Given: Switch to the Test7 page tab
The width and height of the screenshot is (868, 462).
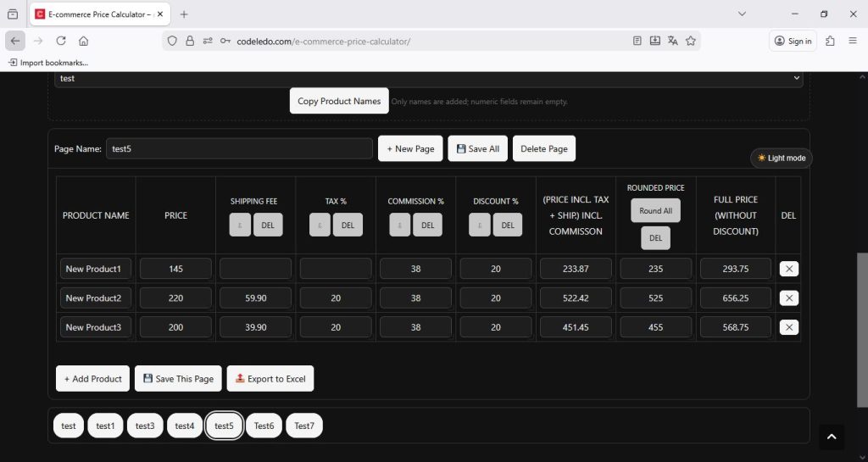Looking at the screenshot, I should 304,426.
